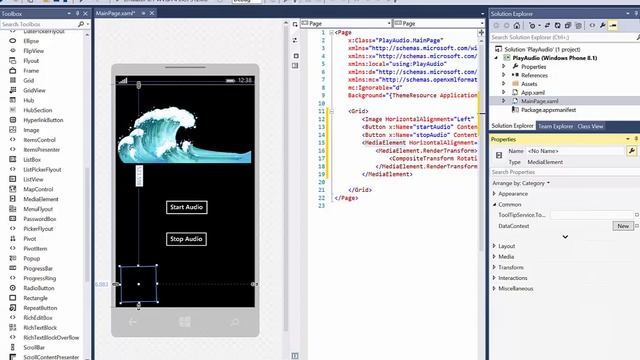Close the MainPage.xaml document tab

pyautogui.click(x=152, y=13)
